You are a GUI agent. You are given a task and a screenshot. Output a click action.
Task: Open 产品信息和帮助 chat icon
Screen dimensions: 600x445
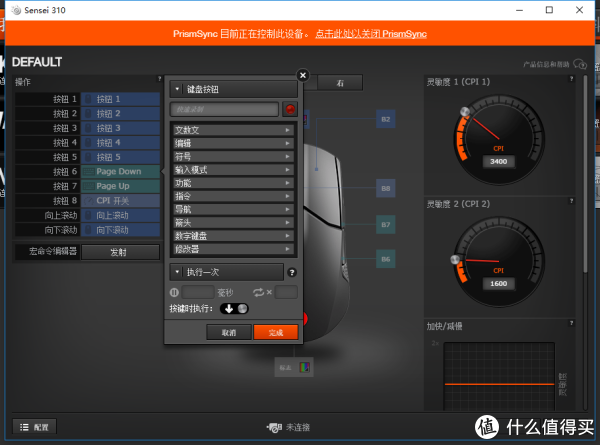tap(580, 64)
